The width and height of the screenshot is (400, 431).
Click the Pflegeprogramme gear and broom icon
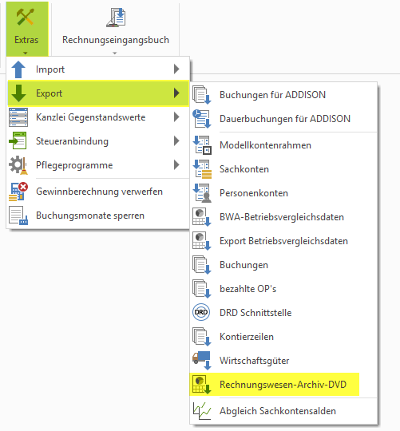(x=18, y=165)
